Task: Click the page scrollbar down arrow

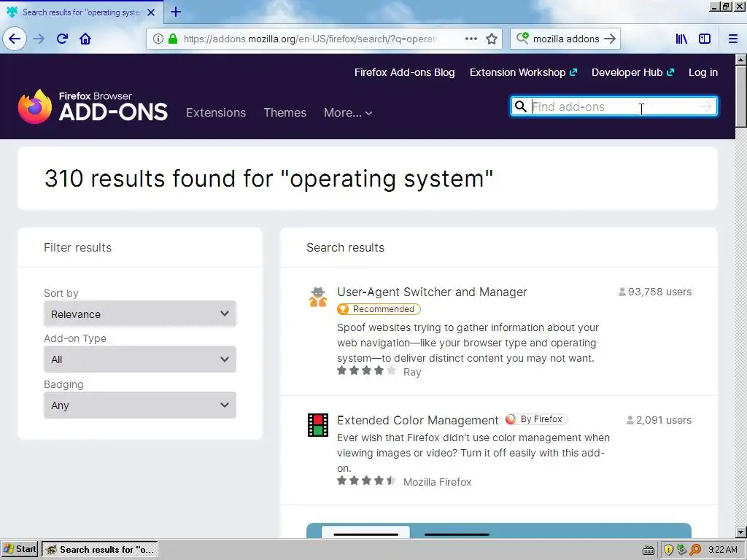Action: click(x=740, y=532)
